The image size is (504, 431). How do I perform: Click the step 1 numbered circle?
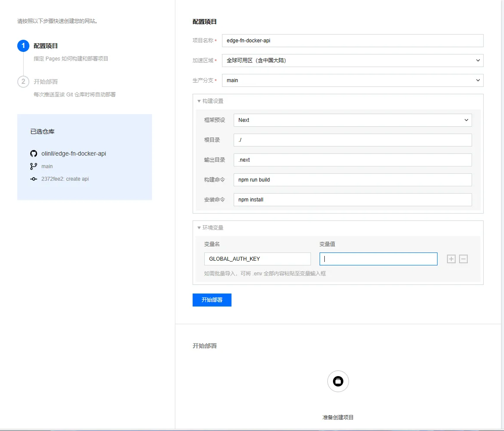[x=23, y=46]
